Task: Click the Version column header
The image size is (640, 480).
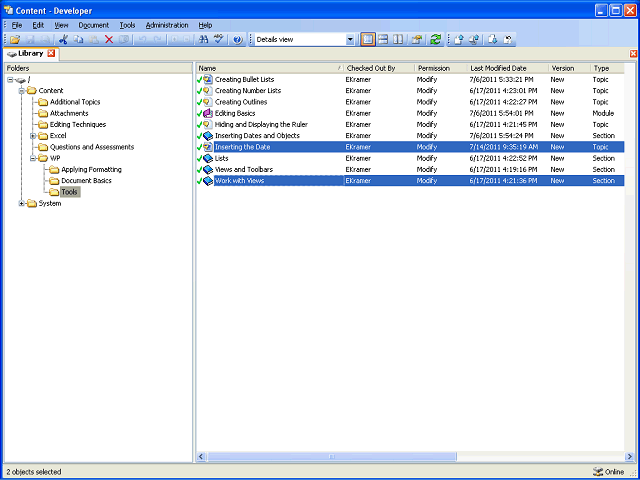Action: (x=569, y=68)
